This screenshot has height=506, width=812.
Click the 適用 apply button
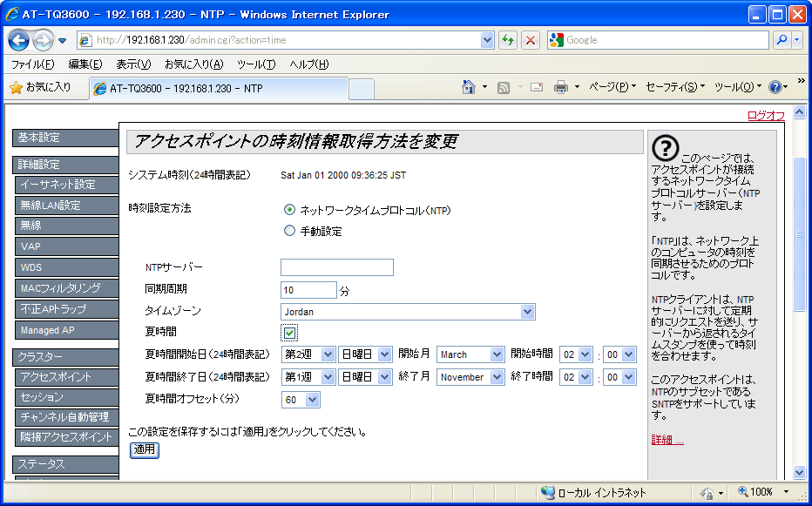pos(145,450)
